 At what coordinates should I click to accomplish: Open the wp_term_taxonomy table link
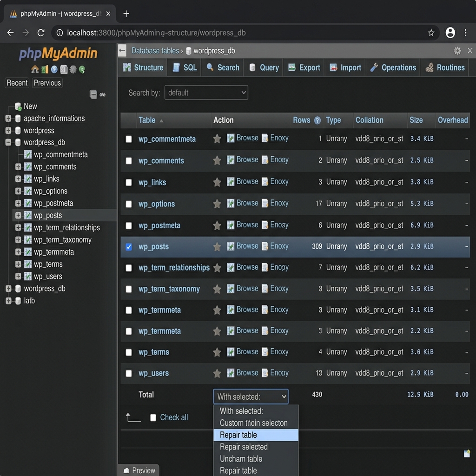pos(169,289)
